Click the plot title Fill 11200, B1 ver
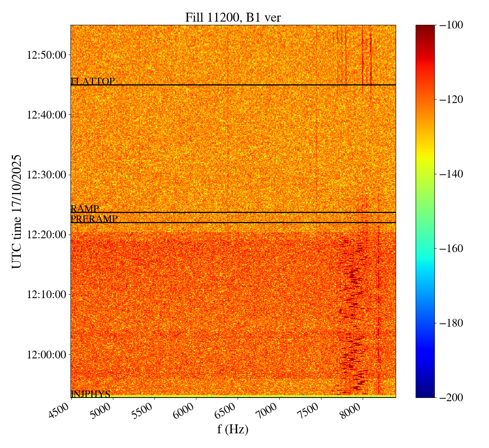Viewport: 489px width, 448px height. 233,18
